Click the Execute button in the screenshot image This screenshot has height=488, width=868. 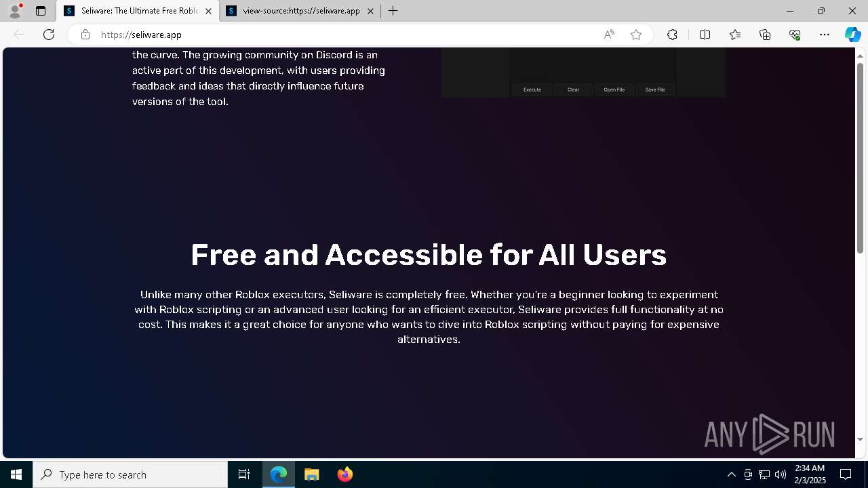click(x=532, y=89)
